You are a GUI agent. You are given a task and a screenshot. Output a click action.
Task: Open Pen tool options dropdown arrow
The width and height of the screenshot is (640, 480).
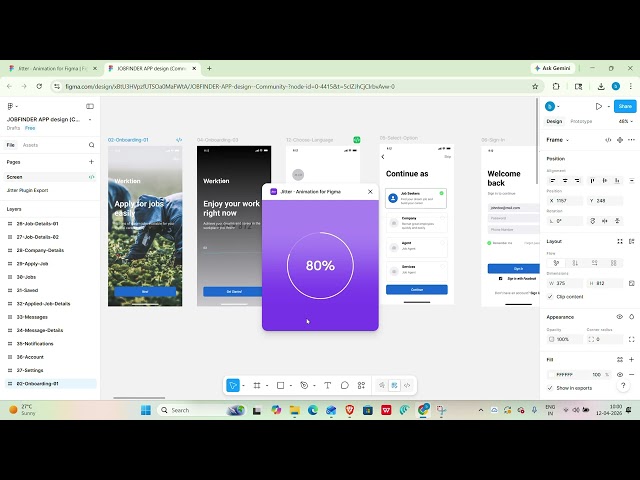314,386
